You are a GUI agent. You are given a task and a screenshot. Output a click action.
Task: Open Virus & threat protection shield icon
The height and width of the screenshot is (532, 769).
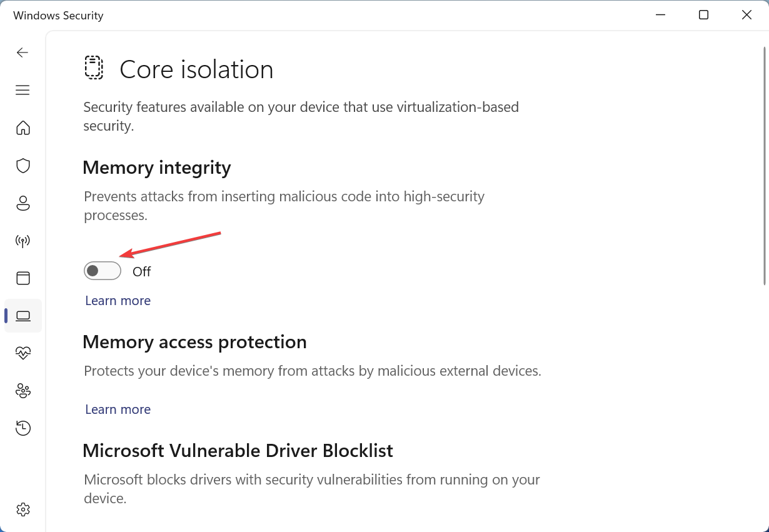pyautogui.click(x=23, y=166)
